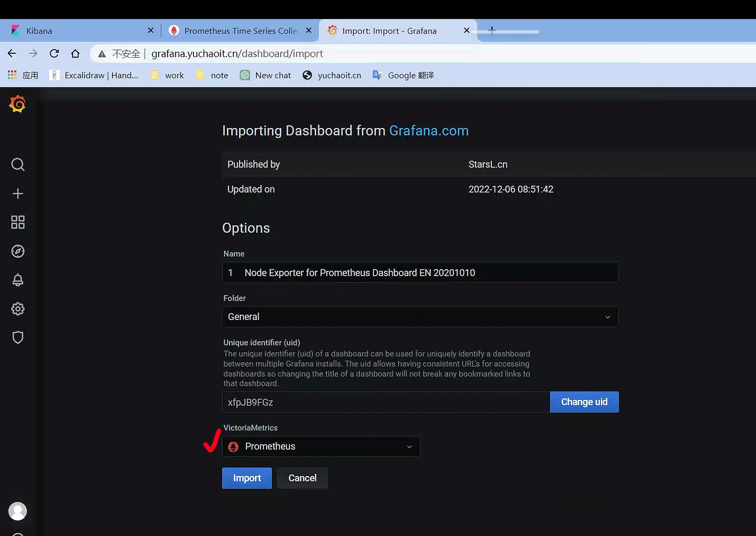Open the sidebar Search icon
The image size is (756, 536).
[18, 165]
